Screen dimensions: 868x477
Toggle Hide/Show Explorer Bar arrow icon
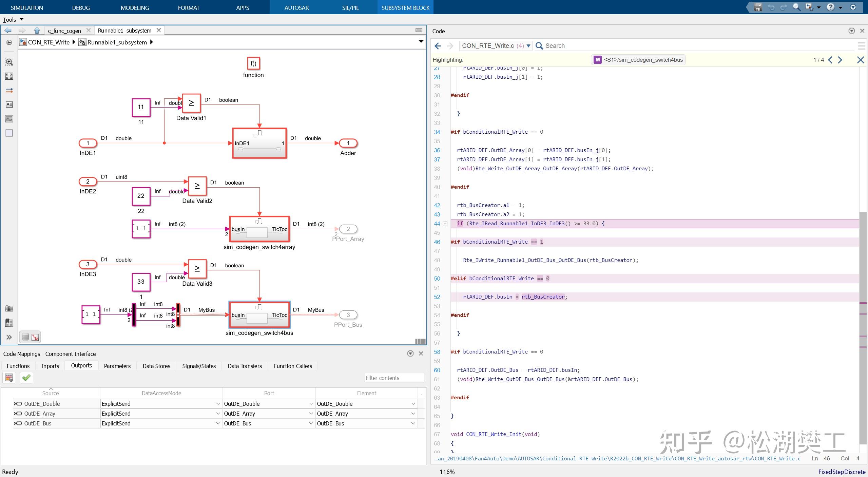tap(9, 42)
